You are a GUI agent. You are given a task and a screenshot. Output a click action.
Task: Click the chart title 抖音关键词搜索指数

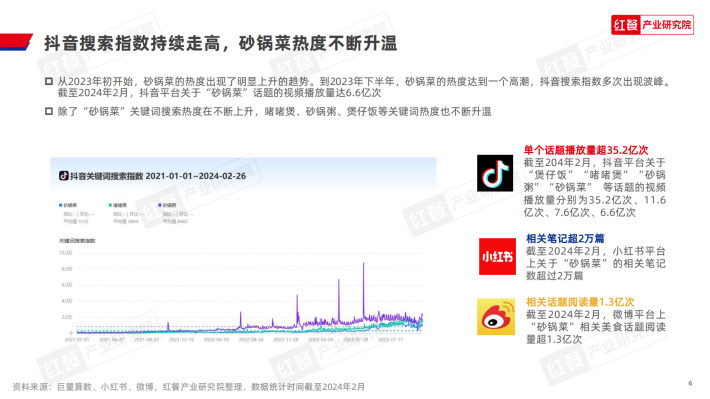coord(106,176)
